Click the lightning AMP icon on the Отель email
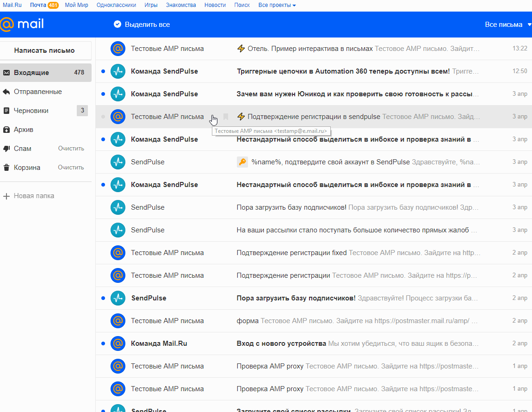This screenshot has height=412, width=532. point(241,49)
